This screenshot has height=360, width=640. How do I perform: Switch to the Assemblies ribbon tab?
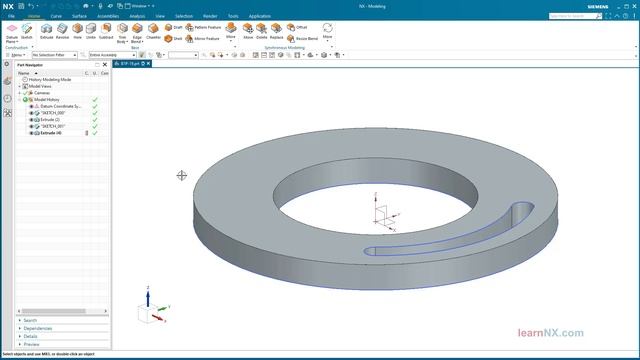pyautogui.click(x=108, y=16)
